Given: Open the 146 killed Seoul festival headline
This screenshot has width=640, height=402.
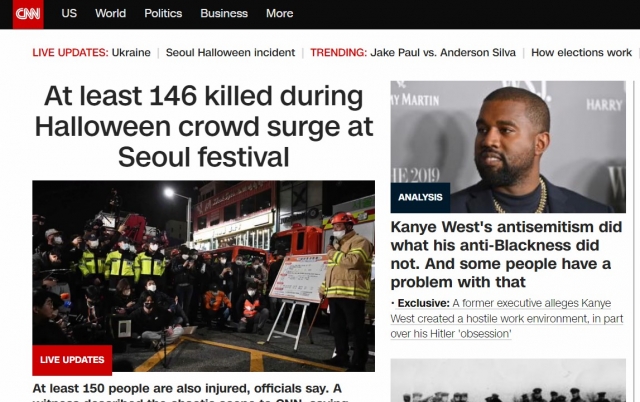Looking at the screenshot, I should [x=204, y=126].
